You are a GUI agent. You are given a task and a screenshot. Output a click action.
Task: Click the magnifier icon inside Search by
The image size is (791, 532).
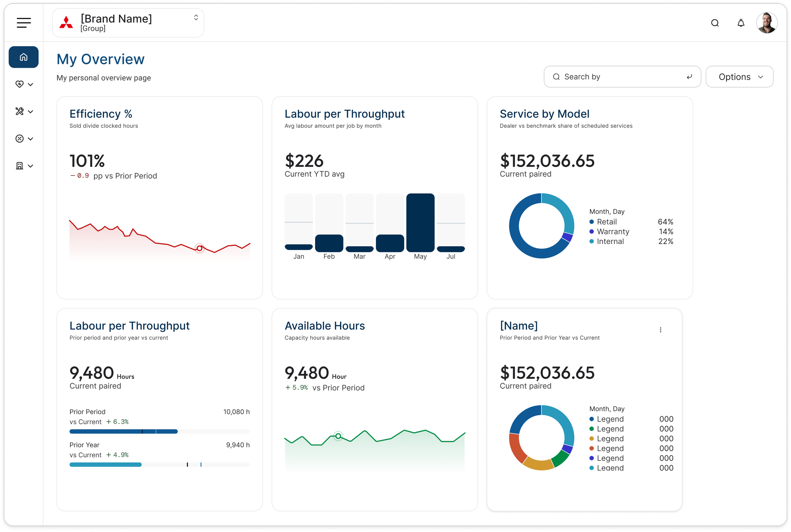point(556,77)
